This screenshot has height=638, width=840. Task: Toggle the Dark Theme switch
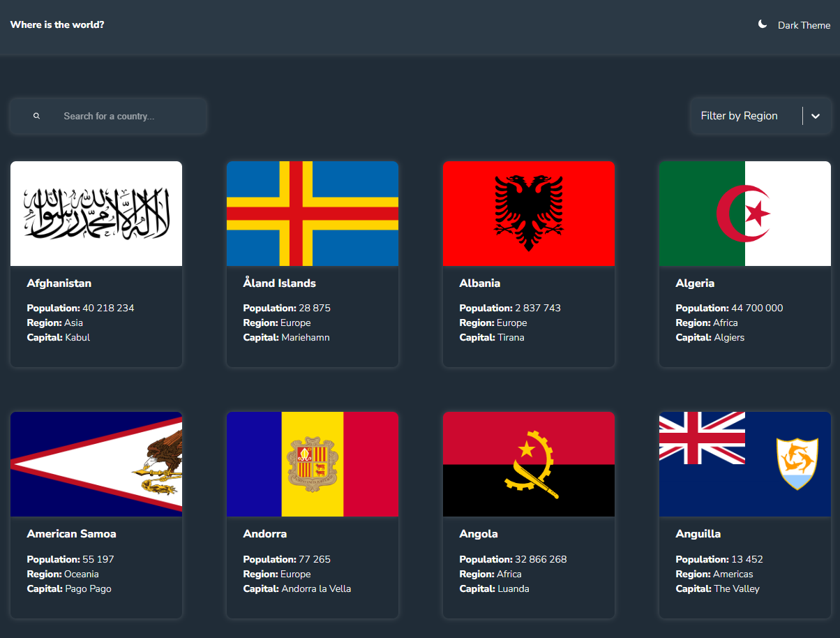794,25
